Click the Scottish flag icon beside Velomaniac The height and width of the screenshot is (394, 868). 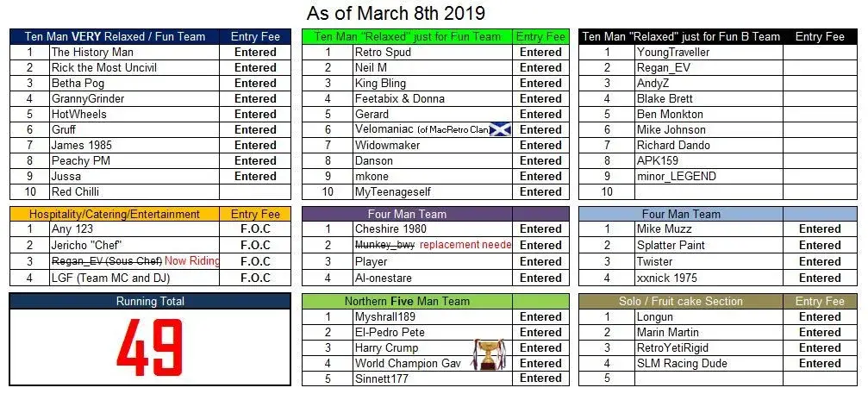pyautogui.click(x=501, y=129)
